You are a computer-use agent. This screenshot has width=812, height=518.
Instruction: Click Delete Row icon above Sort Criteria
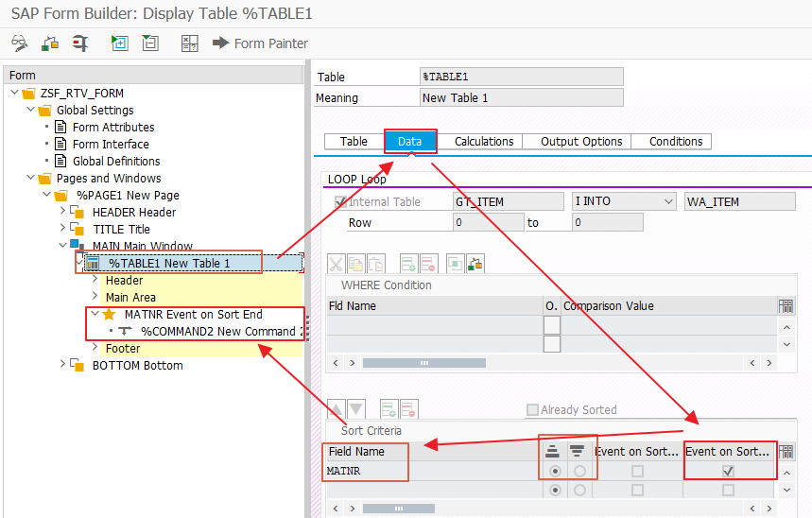408,409
